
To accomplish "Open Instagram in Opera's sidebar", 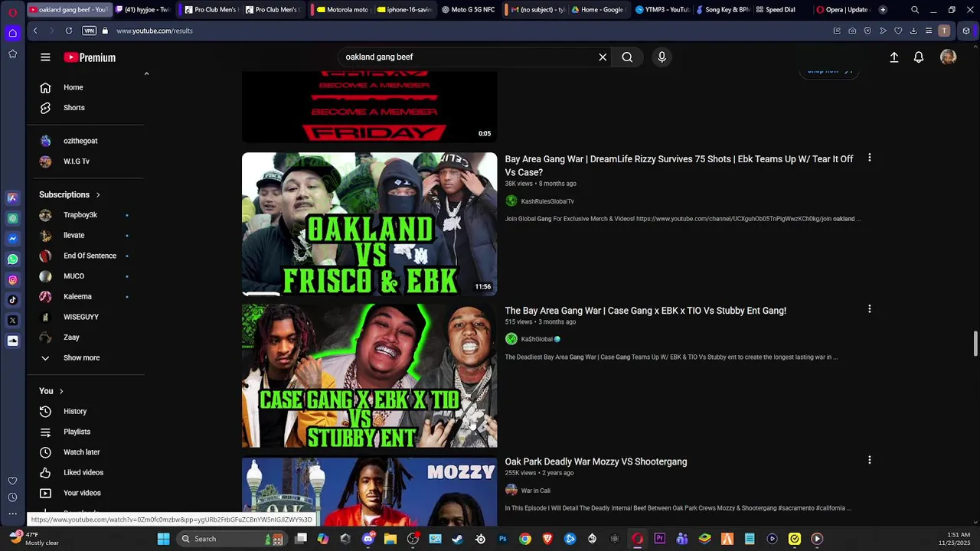I will (12, 280).
